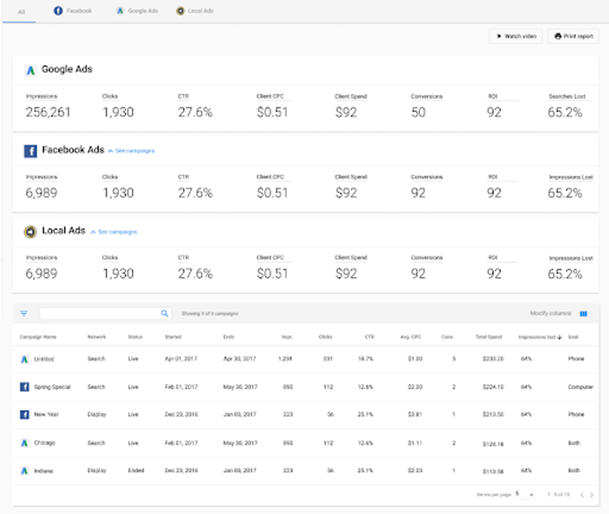The width and height of the screenshot is (609, 514).
Task: Open the Untitled campaign row
Action: coord(43,359)
